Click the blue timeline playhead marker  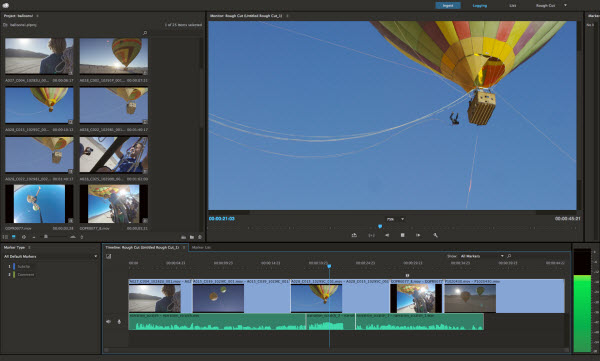tap(329, 266)
